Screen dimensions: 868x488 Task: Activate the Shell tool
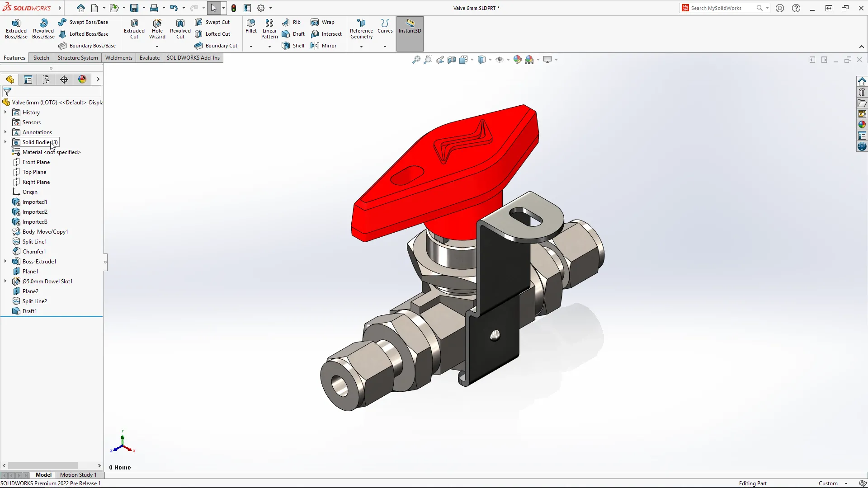tap(293, 45)
